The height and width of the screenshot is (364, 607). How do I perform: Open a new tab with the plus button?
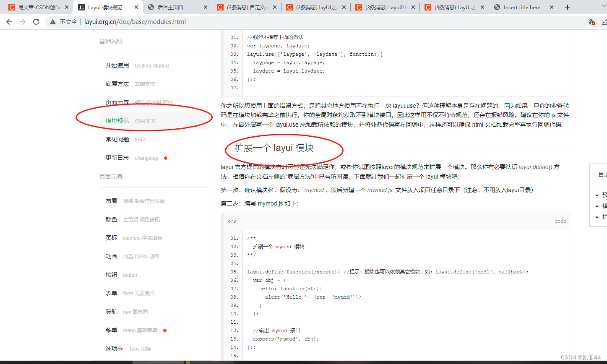567,7
